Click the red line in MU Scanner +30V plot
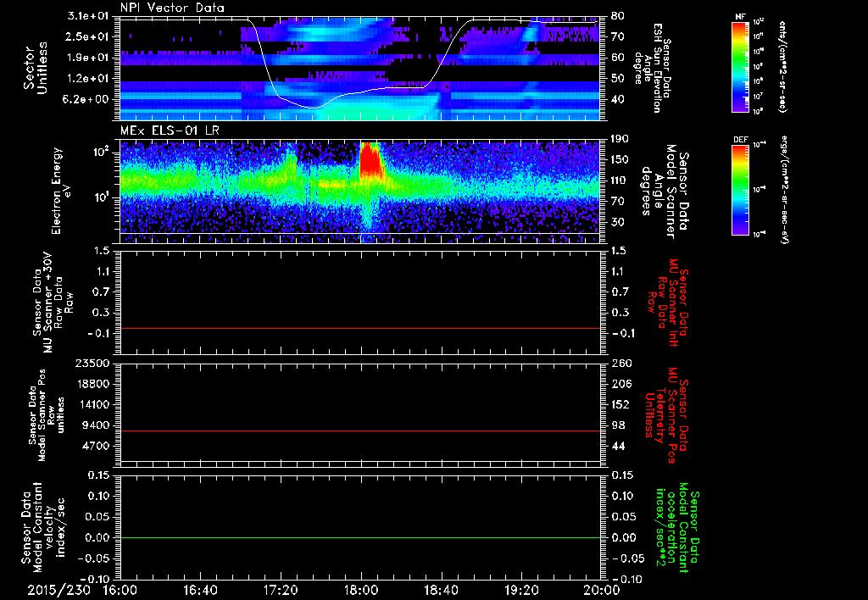The height and width of the screenshot is (600, 868). [x=360, y=328]
